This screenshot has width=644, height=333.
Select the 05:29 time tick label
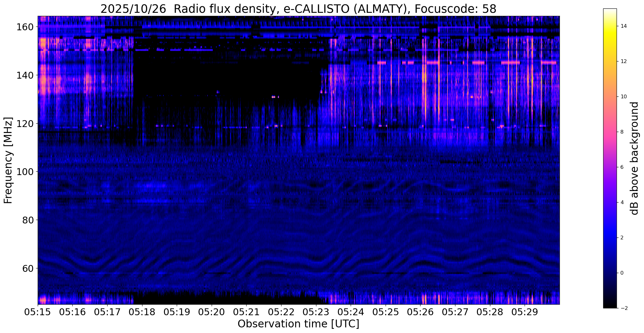[x=525, y=312]
